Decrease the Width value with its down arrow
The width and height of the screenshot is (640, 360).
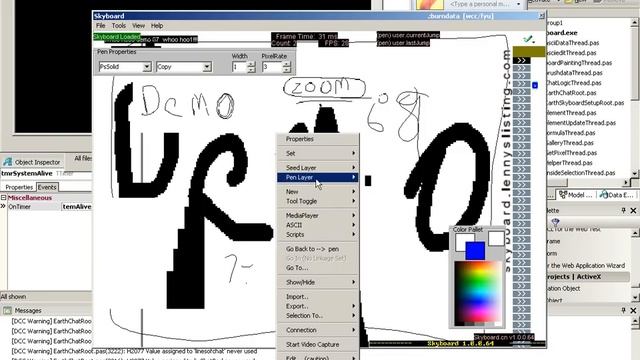tap(251, 70)
